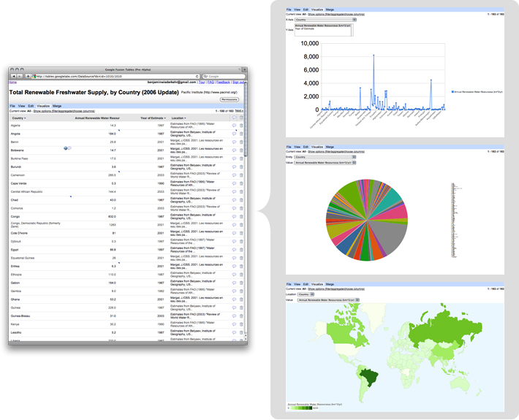Open comments for the Algeria row
Screen dimensions: 519x420
234,126
